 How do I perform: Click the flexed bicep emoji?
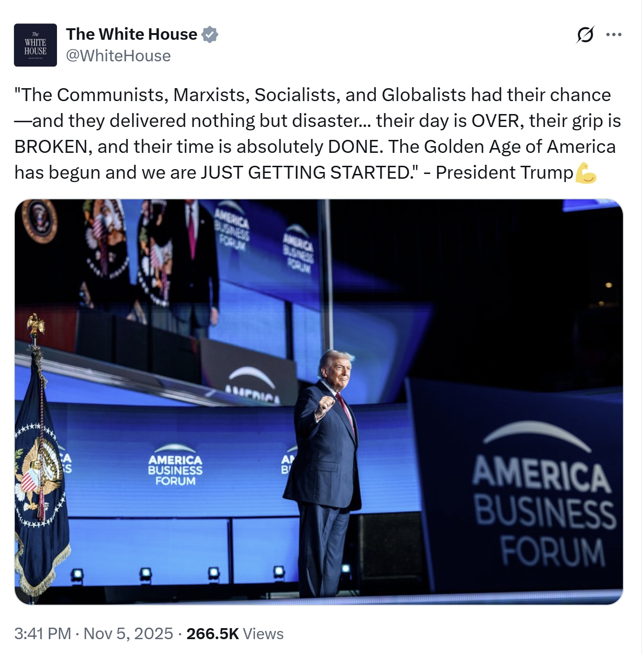click(586, 173)
